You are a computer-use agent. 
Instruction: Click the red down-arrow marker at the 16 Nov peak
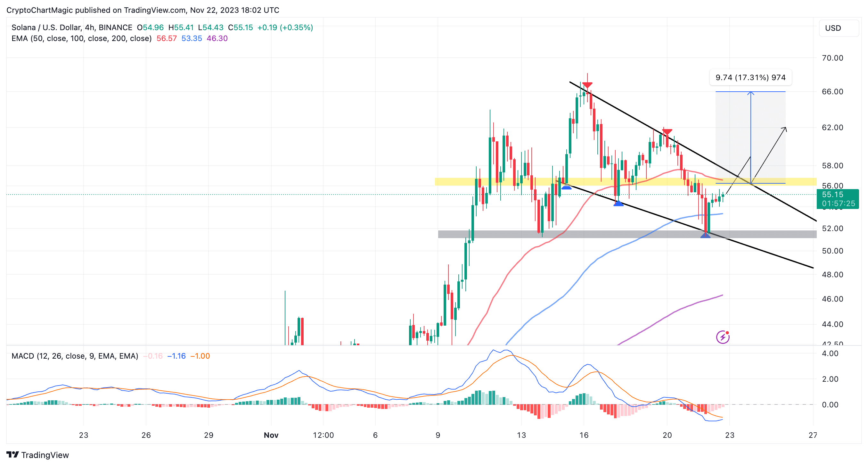coord(587,85)
